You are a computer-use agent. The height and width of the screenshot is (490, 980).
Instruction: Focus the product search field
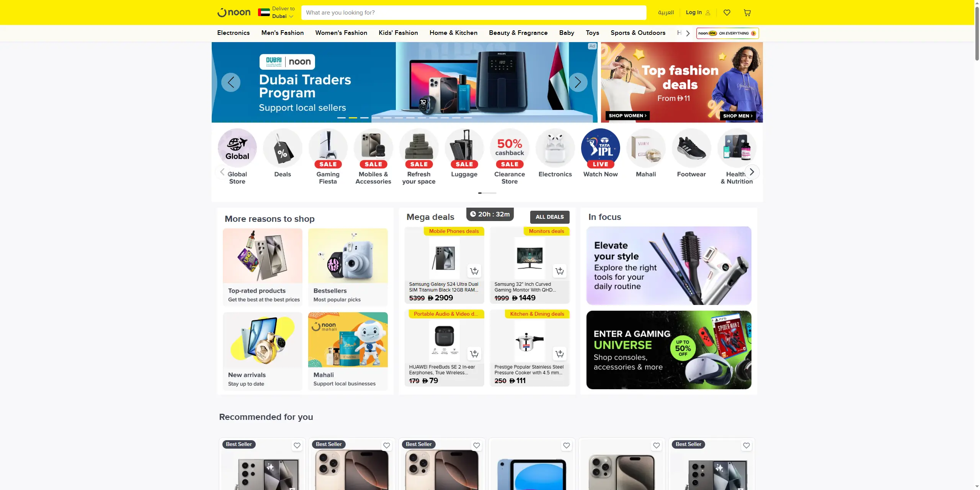pyautogui.click(x=474, y=13)
